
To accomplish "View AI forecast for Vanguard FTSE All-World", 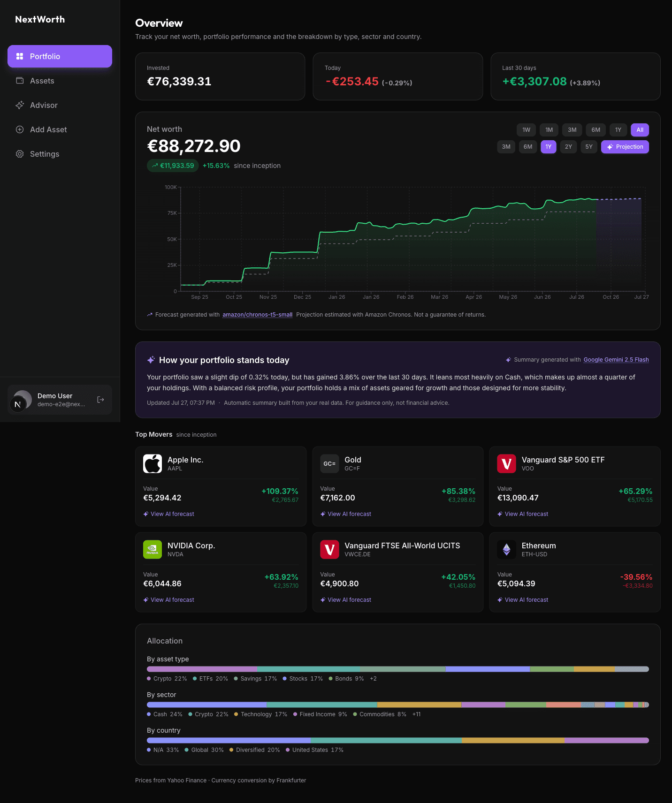I will (345, 600).
